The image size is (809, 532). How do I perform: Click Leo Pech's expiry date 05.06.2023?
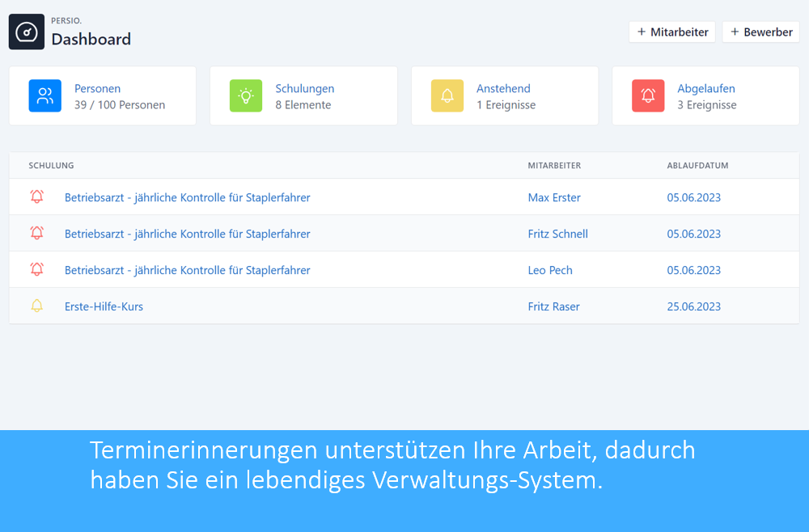coord(693,270)
